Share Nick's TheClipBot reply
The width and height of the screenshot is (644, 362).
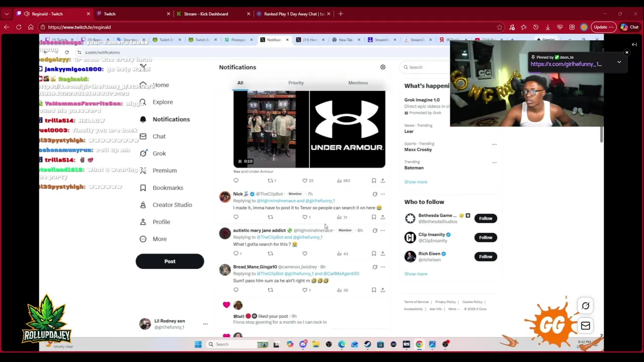point(383,217)
